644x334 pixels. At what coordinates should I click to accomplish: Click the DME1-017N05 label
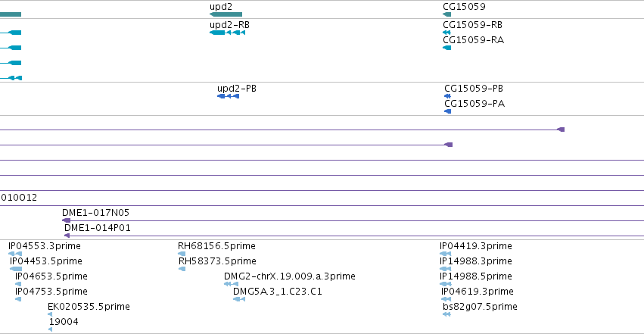95,213
